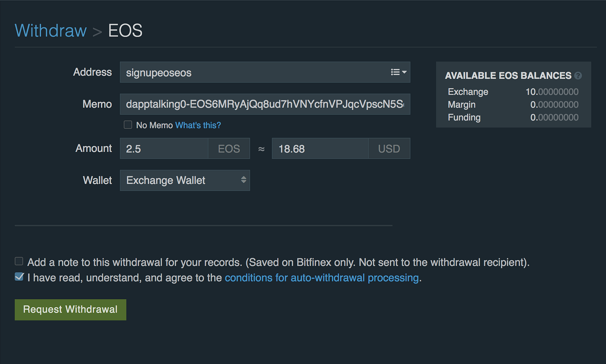Click the Funding balance value
The height and width of the screenshot is (364, 606).
554,118
